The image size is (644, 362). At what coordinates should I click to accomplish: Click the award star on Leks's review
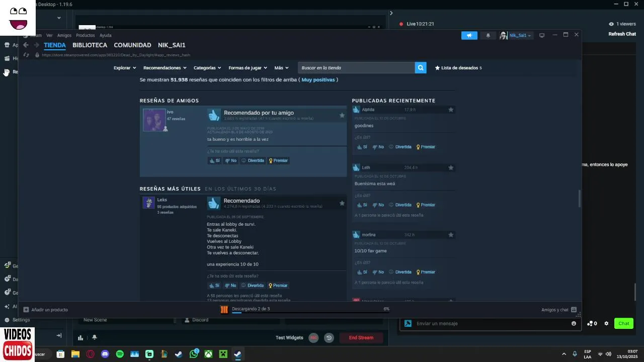click(342, 203)
